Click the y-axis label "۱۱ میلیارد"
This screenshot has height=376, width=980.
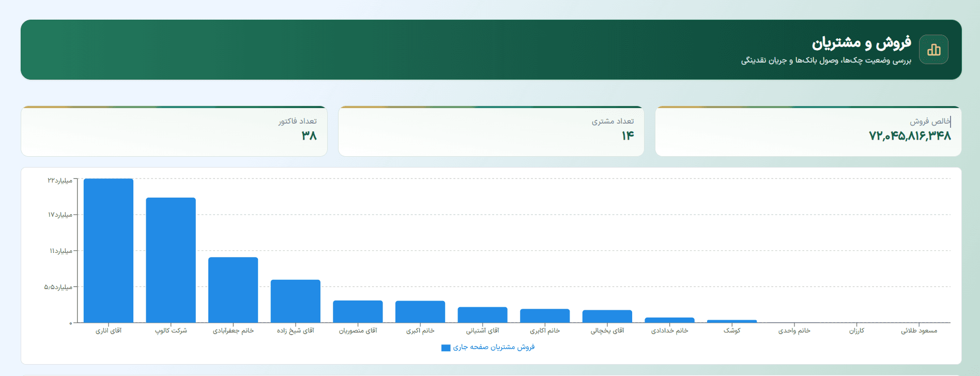pyautogui.click(x=61, y=251)
